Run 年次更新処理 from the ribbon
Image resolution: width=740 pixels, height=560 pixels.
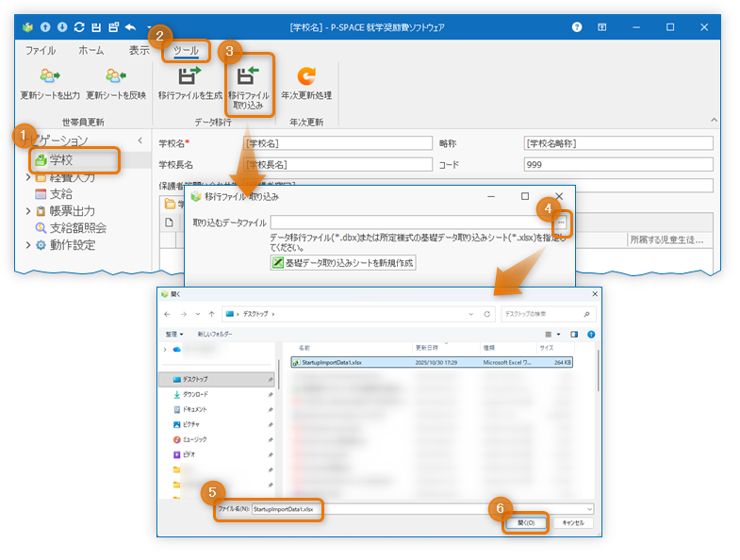point(306,77)
